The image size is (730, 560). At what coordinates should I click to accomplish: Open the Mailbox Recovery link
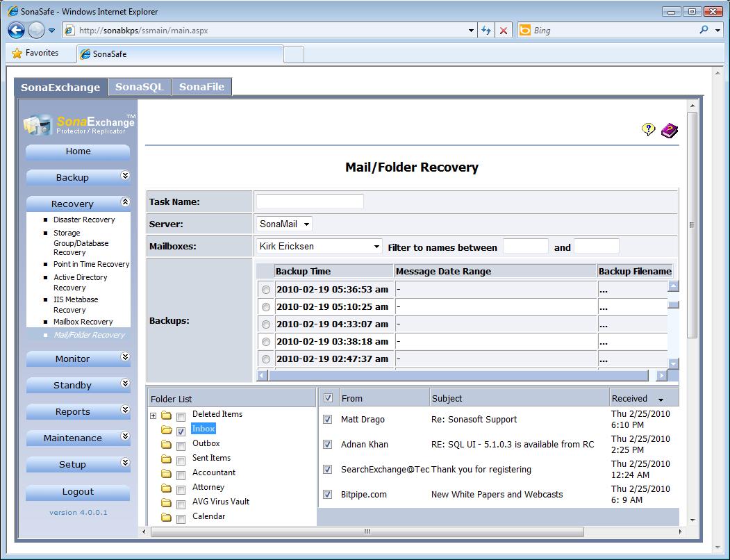click(83, 322)
